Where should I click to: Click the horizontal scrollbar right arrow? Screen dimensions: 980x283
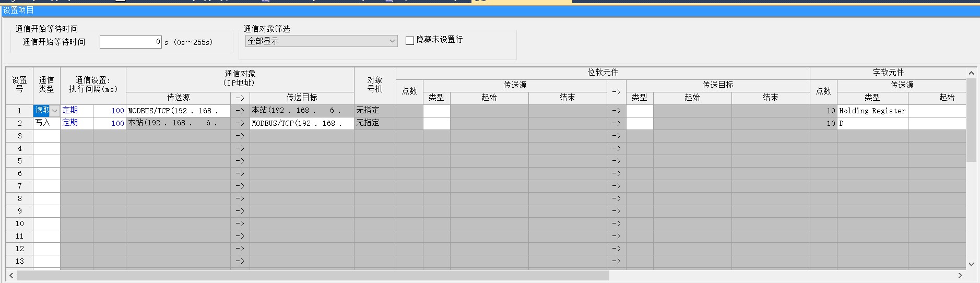point(960,275)
